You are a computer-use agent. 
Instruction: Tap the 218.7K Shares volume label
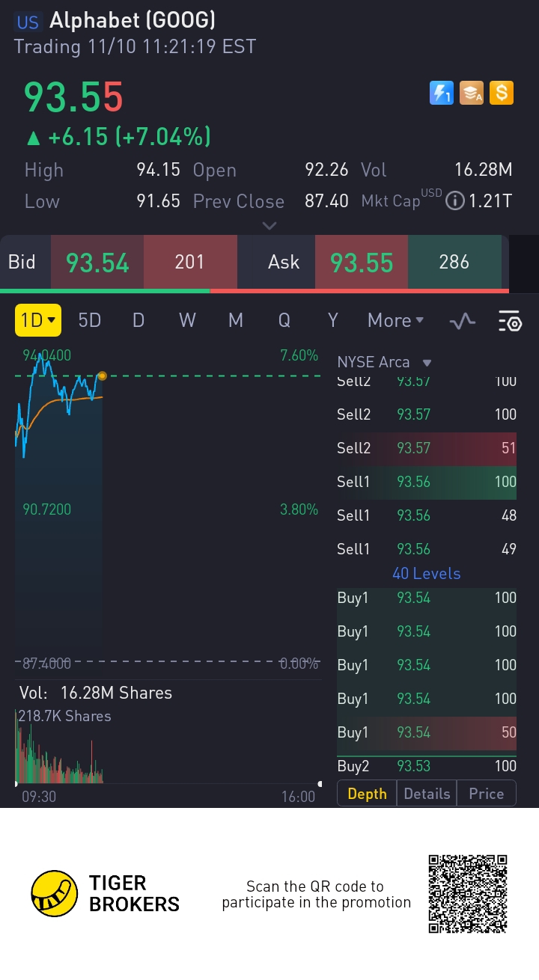[64, 716]
